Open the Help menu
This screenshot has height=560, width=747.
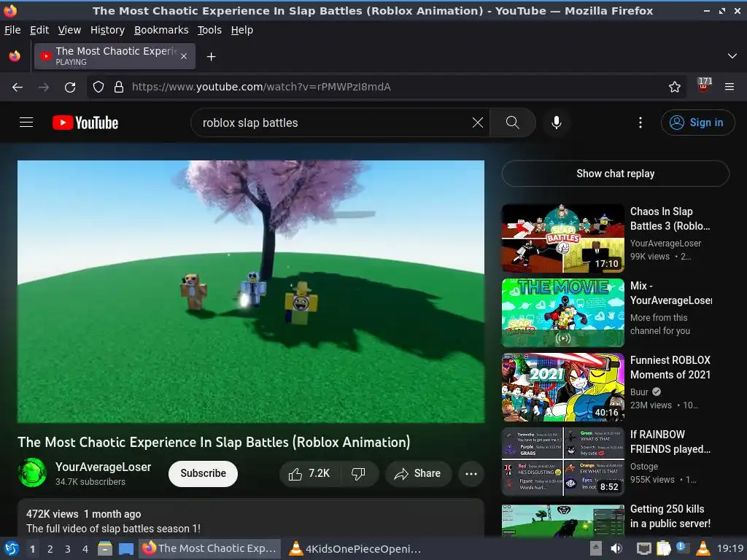point(242,30)
